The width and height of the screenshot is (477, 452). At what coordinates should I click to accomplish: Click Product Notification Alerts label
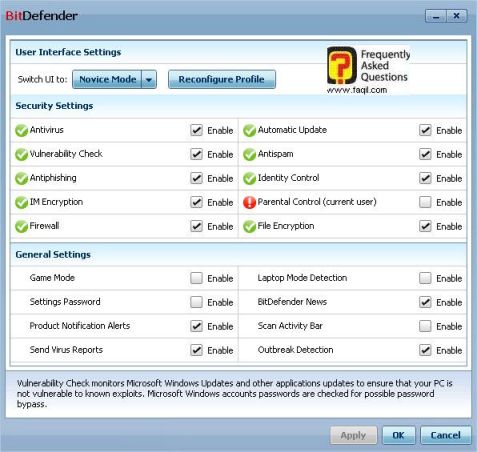[x=80, y=326]
